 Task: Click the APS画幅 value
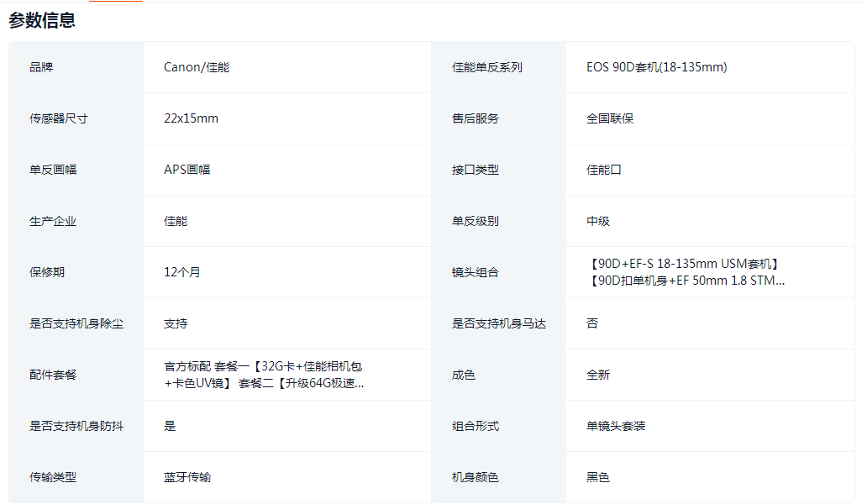click(187, 171)
